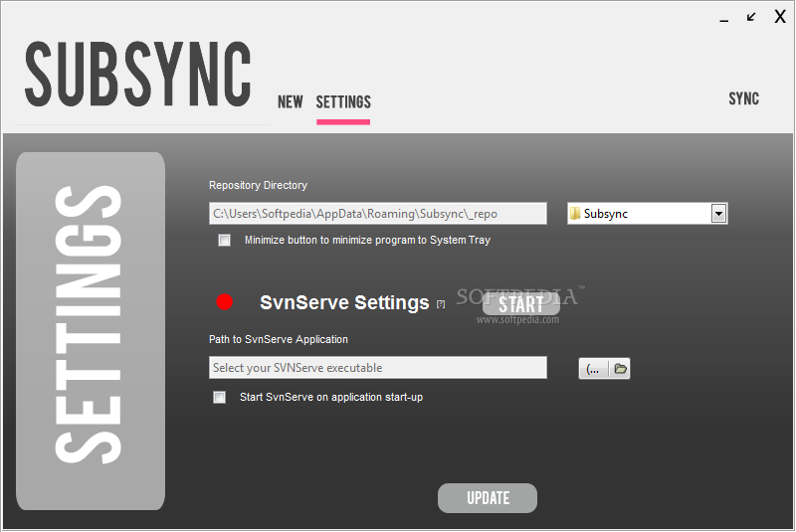796x532 pixels.
Task: Enable minimize to System Tray checkbox
Action: [x=224, y=240]
